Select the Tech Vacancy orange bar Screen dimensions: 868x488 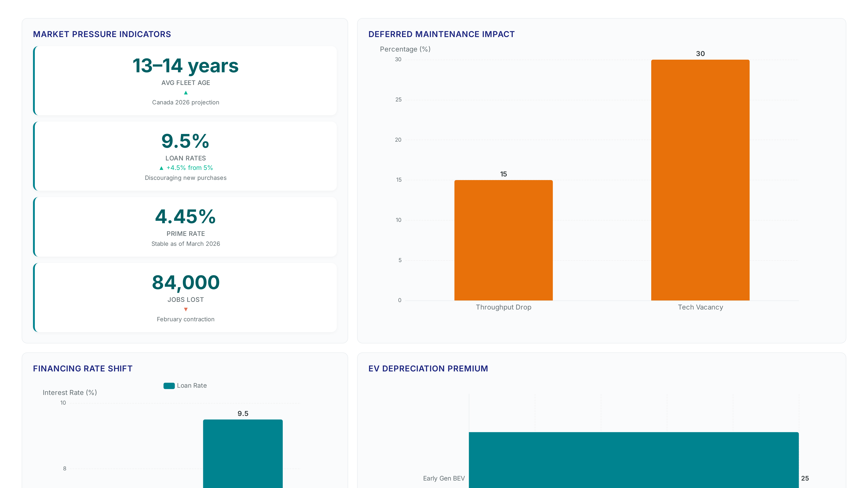tap(700, 180)
